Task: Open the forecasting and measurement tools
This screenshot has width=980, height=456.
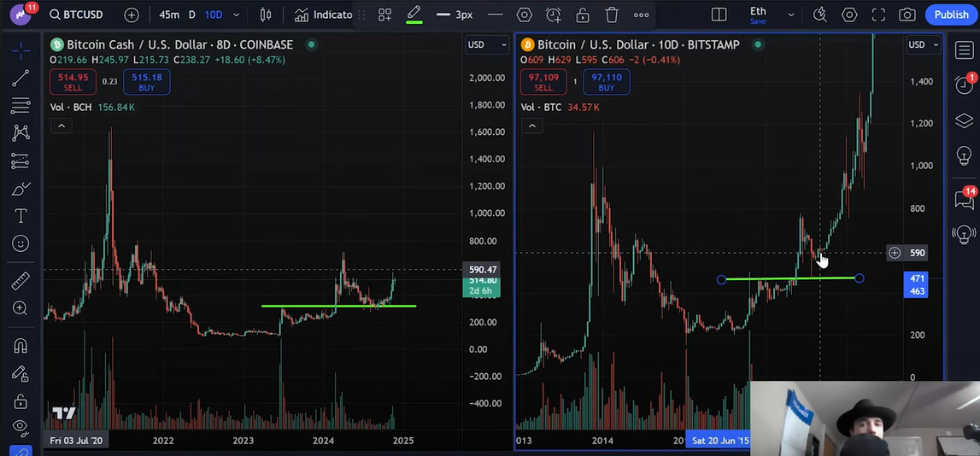Action: (21, 161)
